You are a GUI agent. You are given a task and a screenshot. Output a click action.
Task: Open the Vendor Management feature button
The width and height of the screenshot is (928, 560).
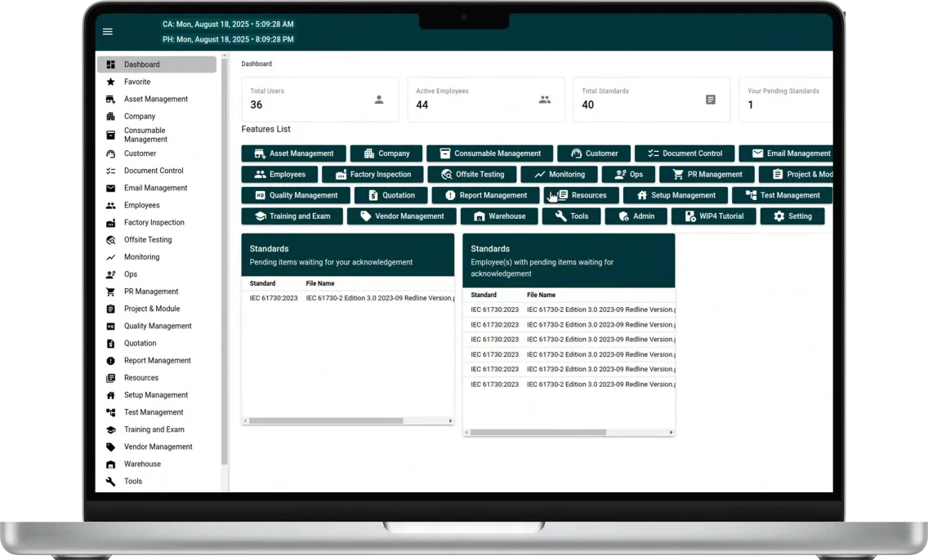click(402, 216)
